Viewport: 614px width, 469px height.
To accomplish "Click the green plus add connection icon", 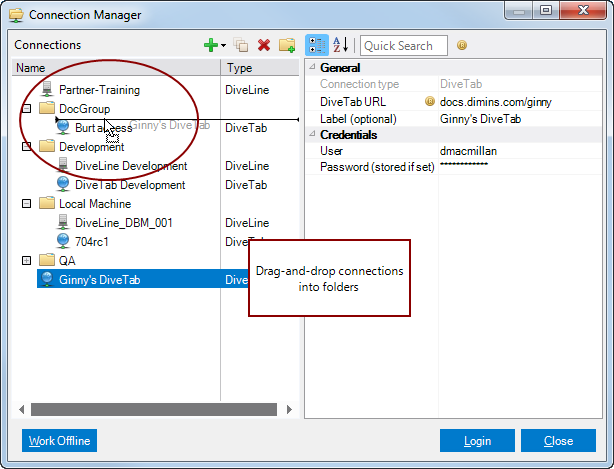I will [x=211, y=45].
